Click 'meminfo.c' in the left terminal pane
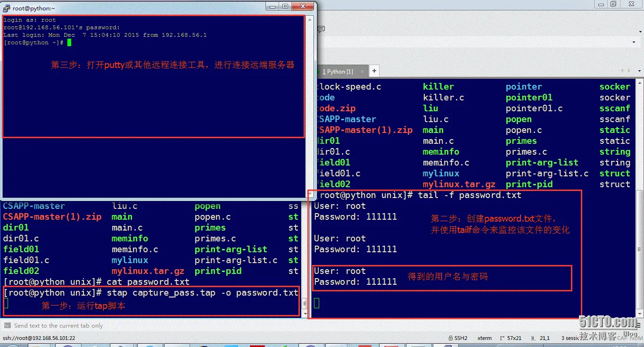The width and height of the screenshot is (644, 347). pyautogui.click(x=135, y=249)
